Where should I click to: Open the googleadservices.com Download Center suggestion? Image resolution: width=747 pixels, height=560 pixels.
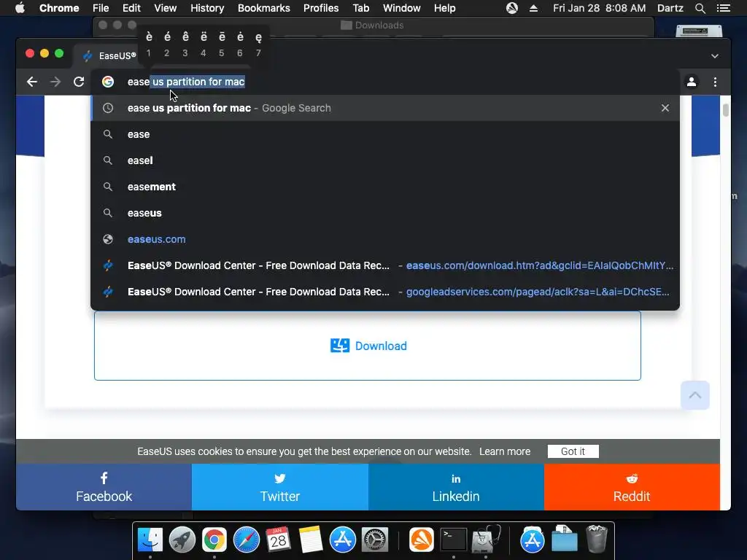pos(385,292)
